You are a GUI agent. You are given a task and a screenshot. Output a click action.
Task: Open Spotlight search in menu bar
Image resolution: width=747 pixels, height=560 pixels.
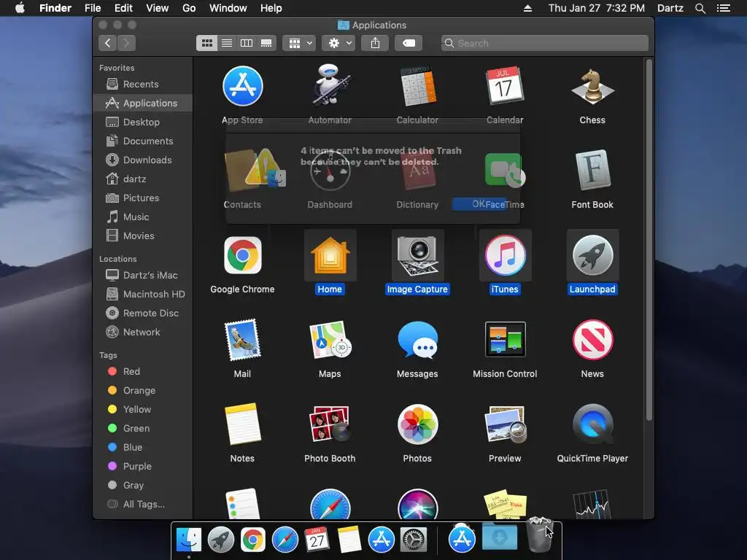(700, 8)
